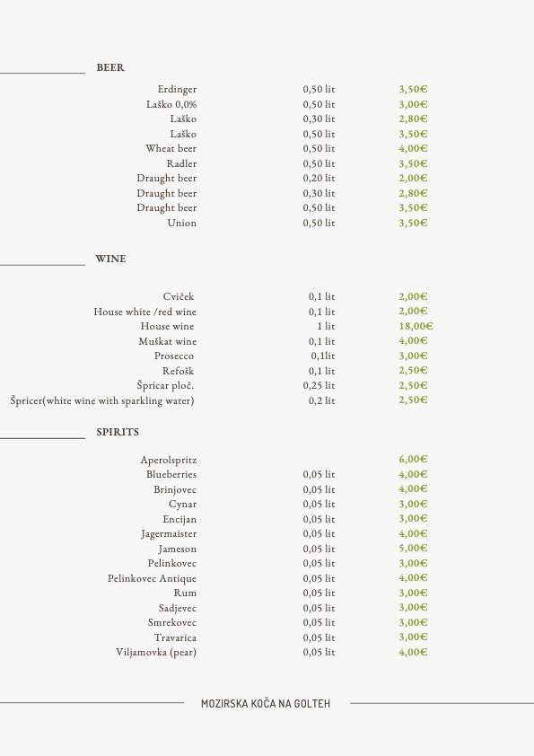Click Špricer white wine with sparkling water
The width and height of the screenshot is (534, 756).
(102, 401)
